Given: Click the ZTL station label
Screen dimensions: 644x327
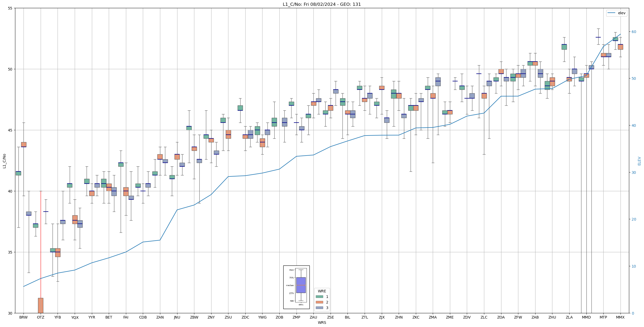Looking at the screenshot, I should coord(365,317).
